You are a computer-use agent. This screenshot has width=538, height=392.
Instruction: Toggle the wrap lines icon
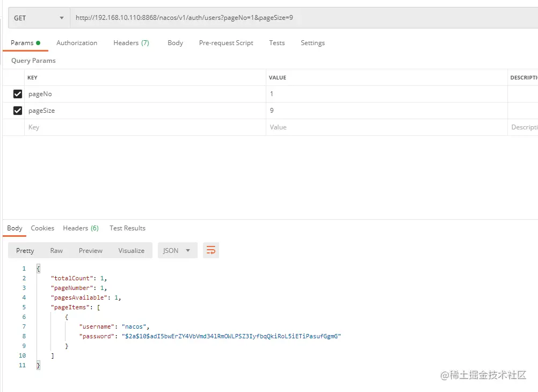pyautogui.click(x=211, y=250)
